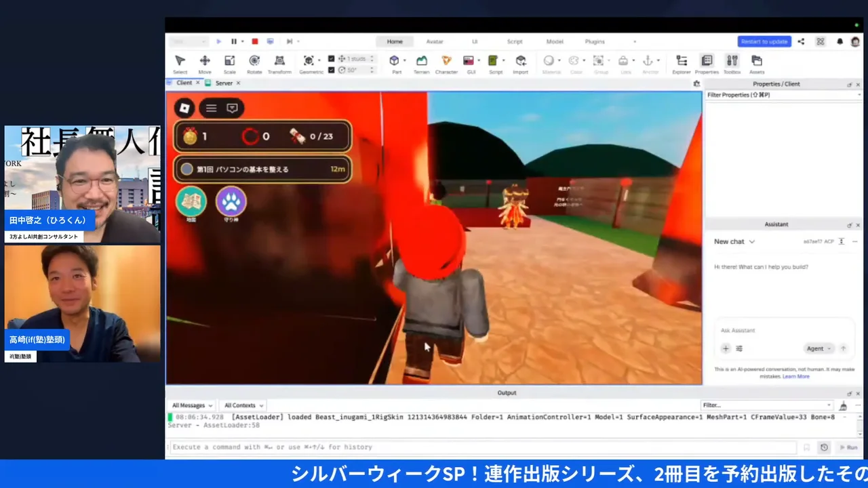Open the notifications bell
This screenshot has width=868, height=488.
click(x=840, y=41)
